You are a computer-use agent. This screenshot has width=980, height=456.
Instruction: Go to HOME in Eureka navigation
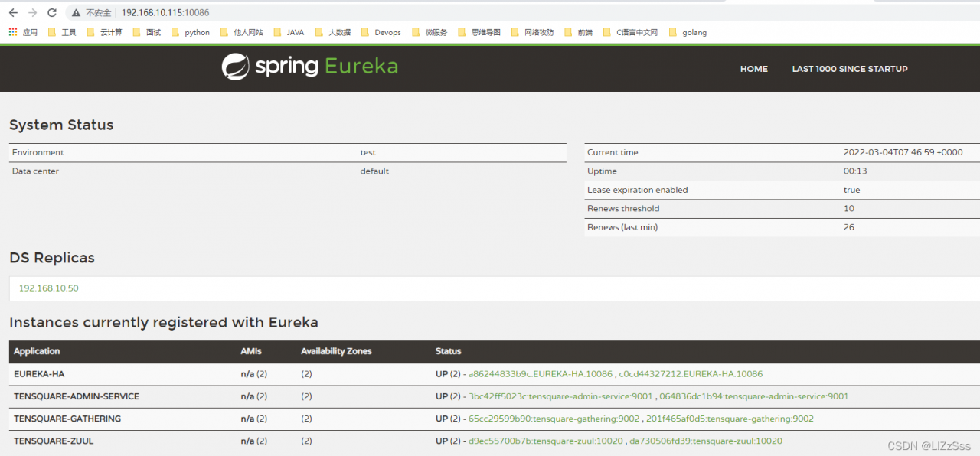coord(754,69)
